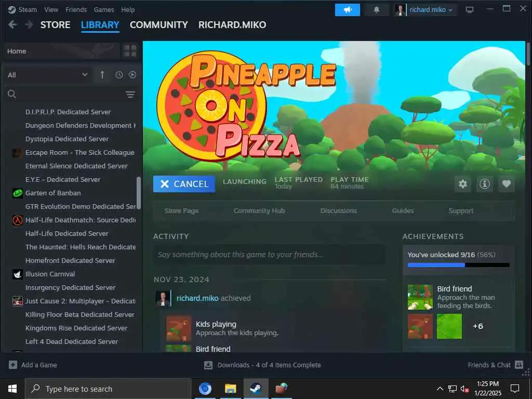Go forward with the right arrow
Image resolution: width=532 pixels, height=399 pixels.
click(x=29, y=24)
